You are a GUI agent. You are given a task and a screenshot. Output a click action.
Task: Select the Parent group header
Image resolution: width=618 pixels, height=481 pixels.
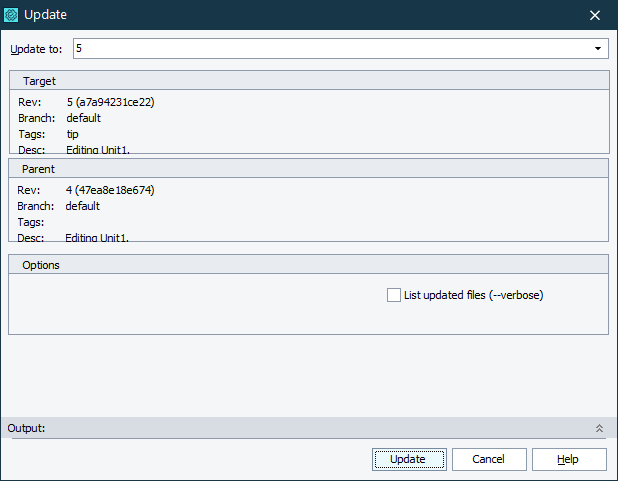click(x=39, y=169)
